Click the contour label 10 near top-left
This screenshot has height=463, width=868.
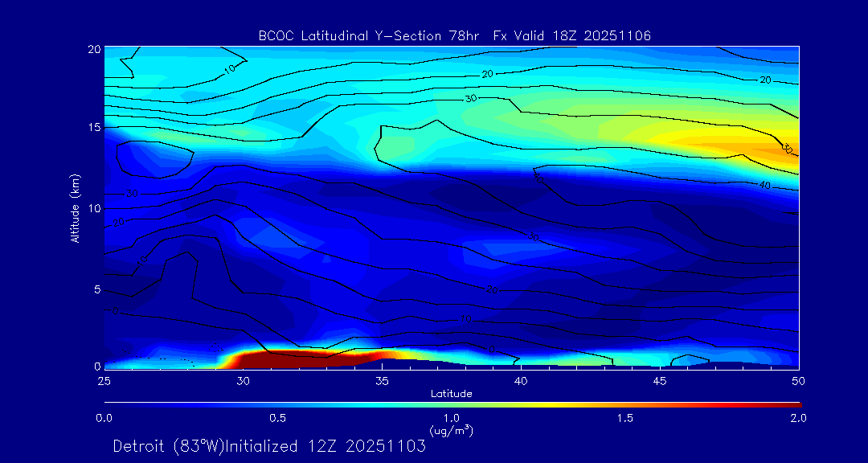(x=230, y=70)
